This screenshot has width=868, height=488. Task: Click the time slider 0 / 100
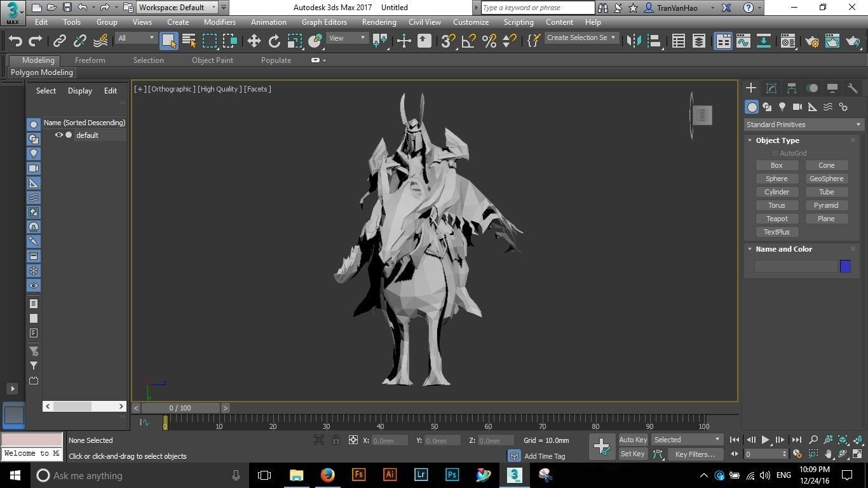180,408
